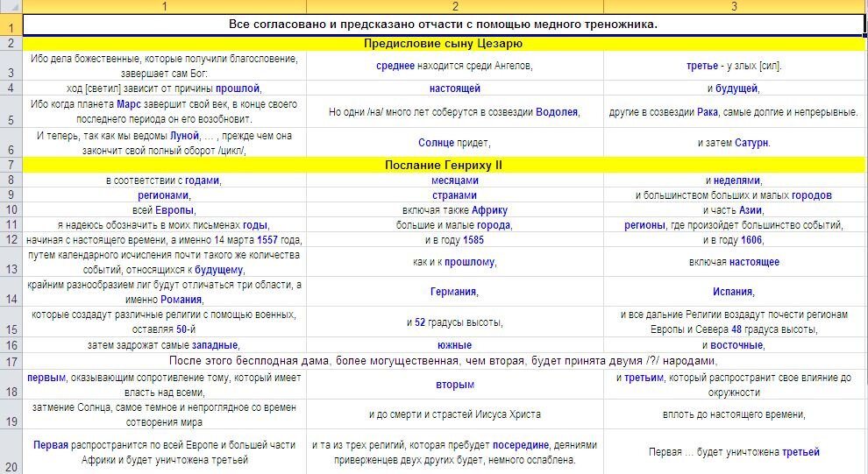Click the cell 'и в году 1606'
Screen dimensions: 868x474
[734, 240]
